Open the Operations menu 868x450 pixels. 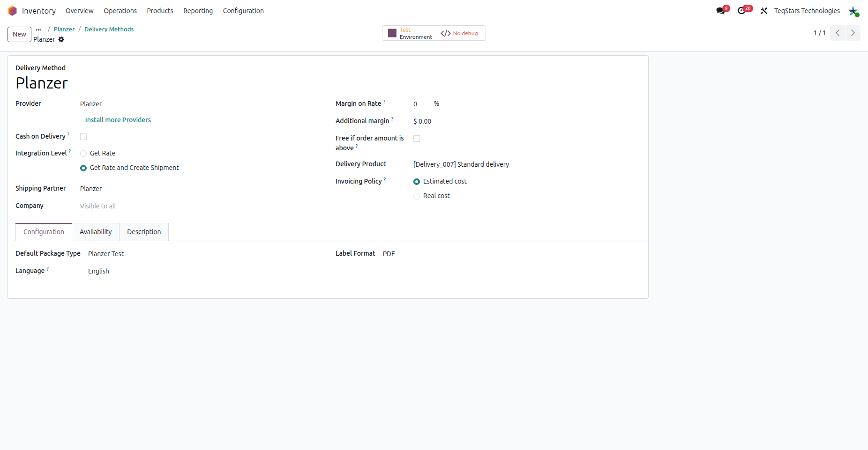(x=120, y=11)
